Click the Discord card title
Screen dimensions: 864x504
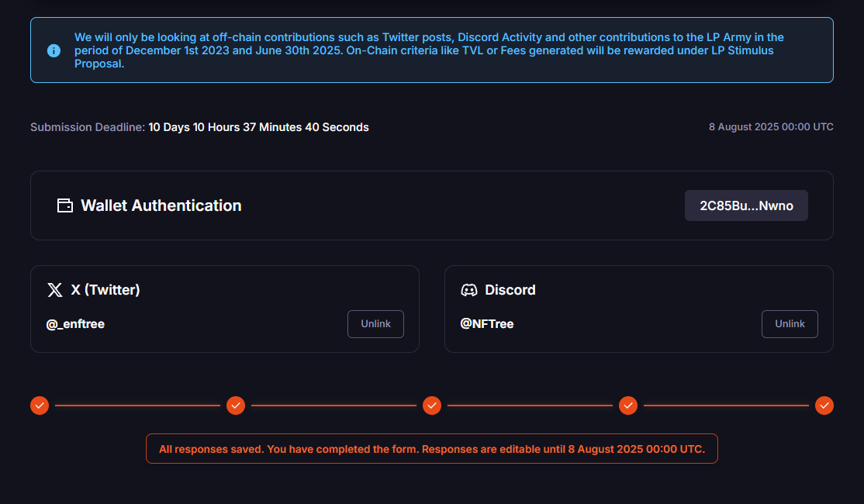[x=510, y=290]
